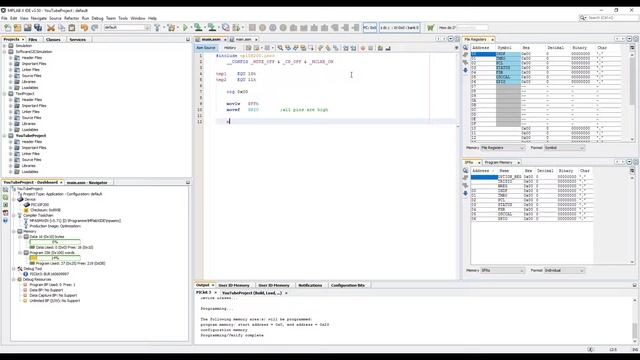Click the New Project toolbar icon
The image size is (640, 360).
18,28
